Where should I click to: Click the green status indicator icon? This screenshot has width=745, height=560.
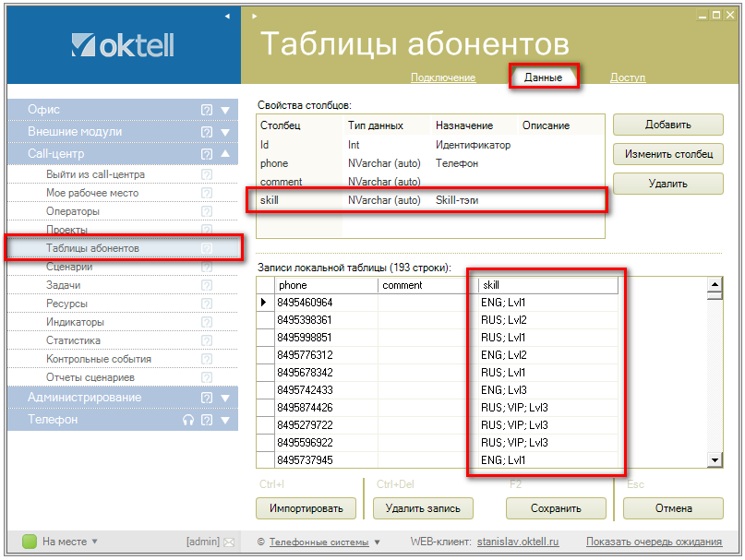tap(29, 542)
